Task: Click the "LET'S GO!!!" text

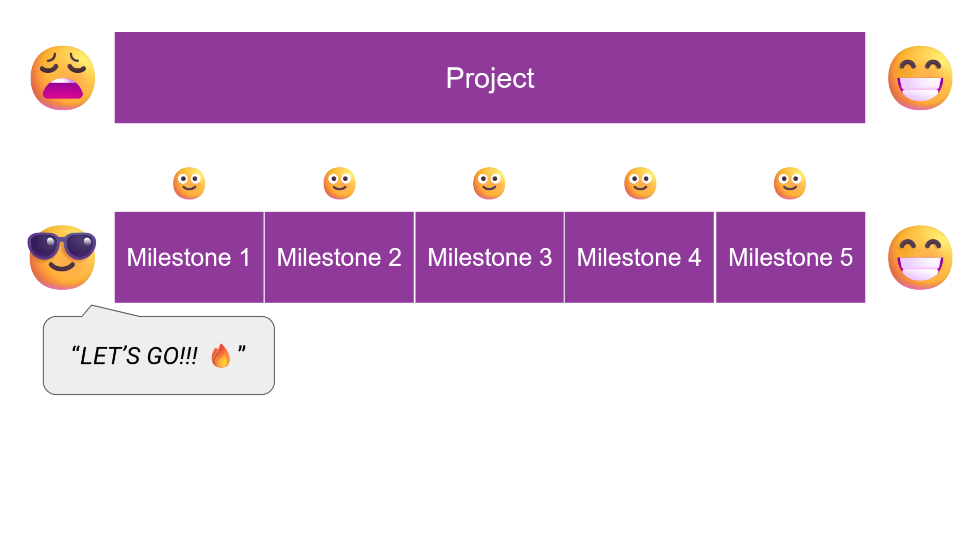Action: tap(138, 356)
